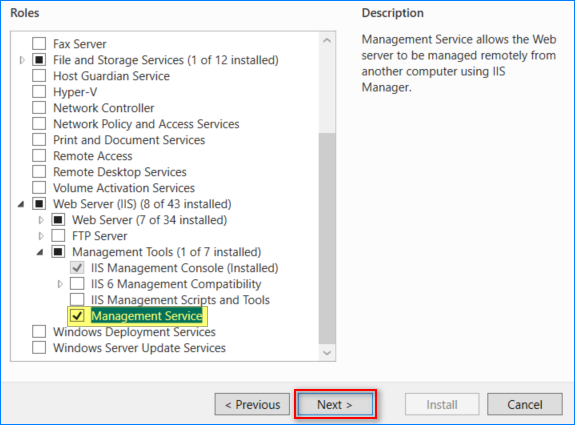Uncheck the Management Service checkbox
575x425 pixels.
[77, 316]
